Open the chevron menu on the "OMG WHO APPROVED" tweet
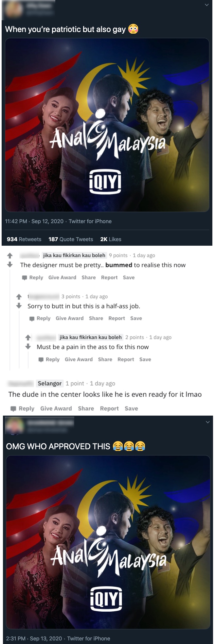This screenshot has width=214, height=644. pos(207,422)
